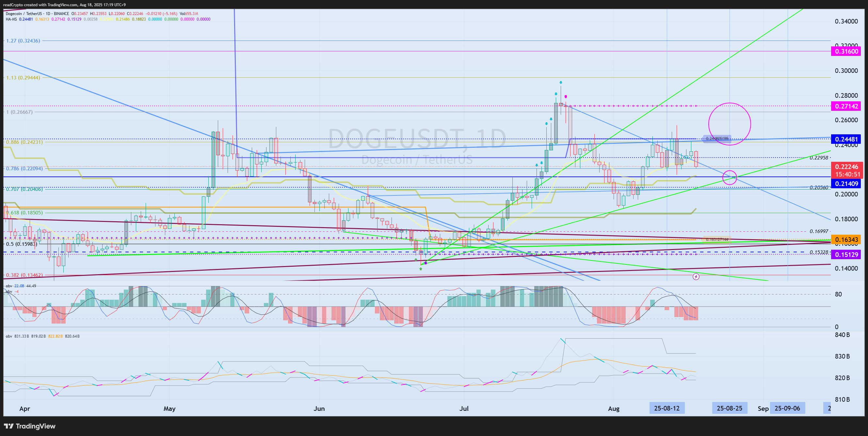This screenshot has width=868, height=436.
Task: Click the 80 level on oscillator axis
Action: (838, 294)
